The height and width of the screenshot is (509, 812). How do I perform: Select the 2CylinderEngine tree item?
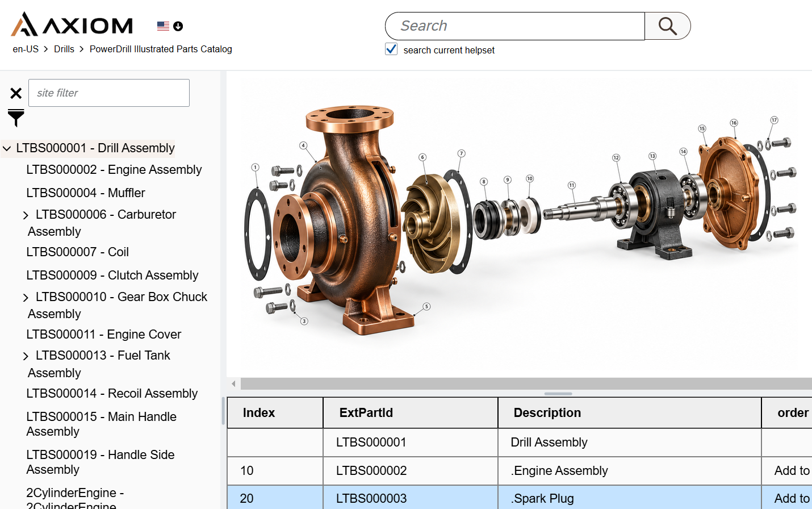pyautogui.click(x=75, y=498)
